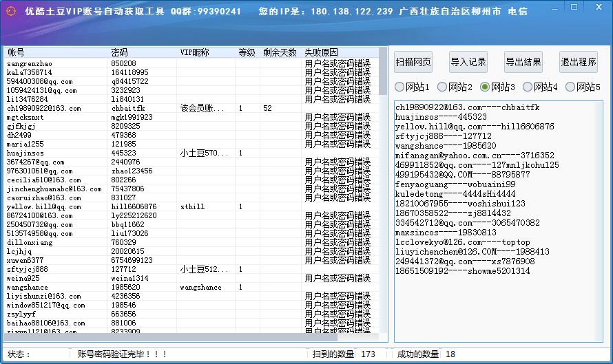The height and width of the screenshot is (364, 613).
Task: Select row 3674267@qq.com
Action: click(x=191, y=162)
